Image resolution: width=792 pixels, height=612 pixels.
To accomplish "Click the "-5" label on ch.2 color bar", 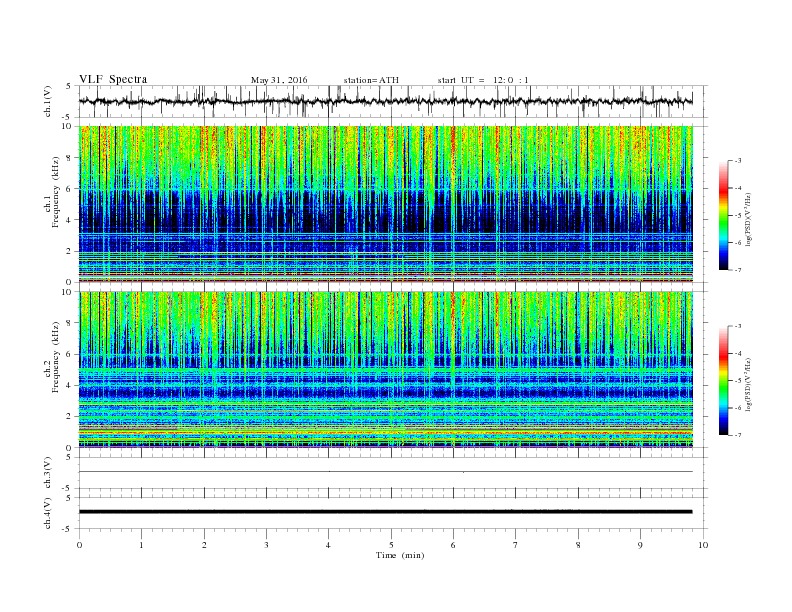I will pos(738,381).
